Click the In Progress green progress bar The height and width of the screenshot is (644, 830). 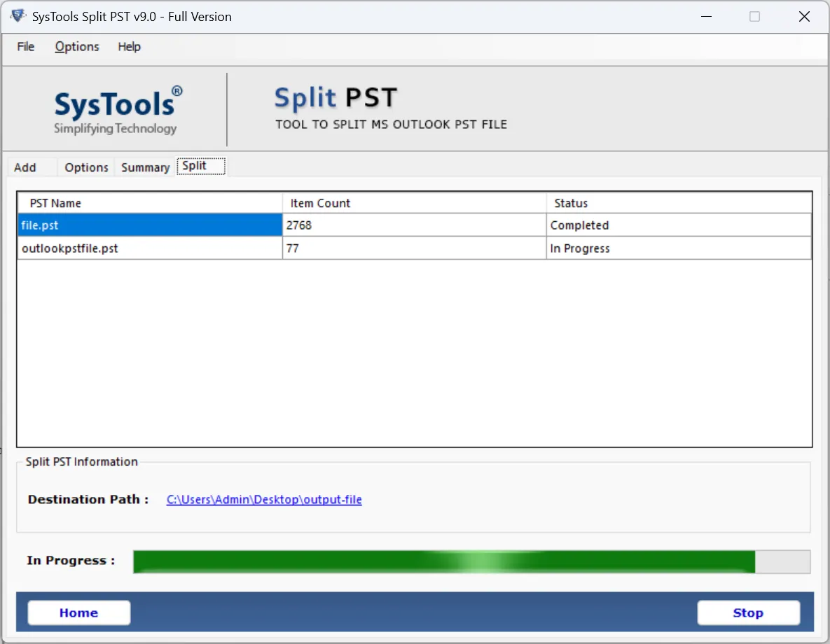click(x=471, y=561)
